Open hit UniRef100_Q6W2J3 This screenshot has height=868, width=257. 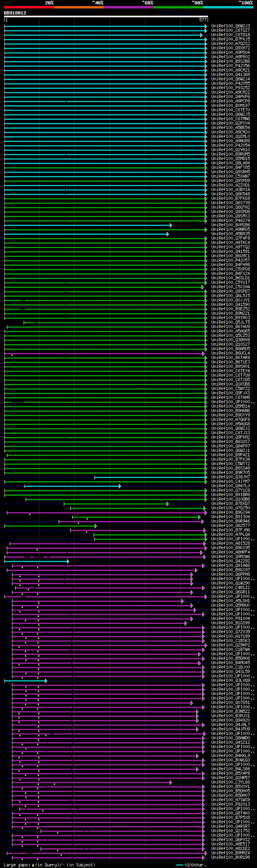[x=230, y=26]
